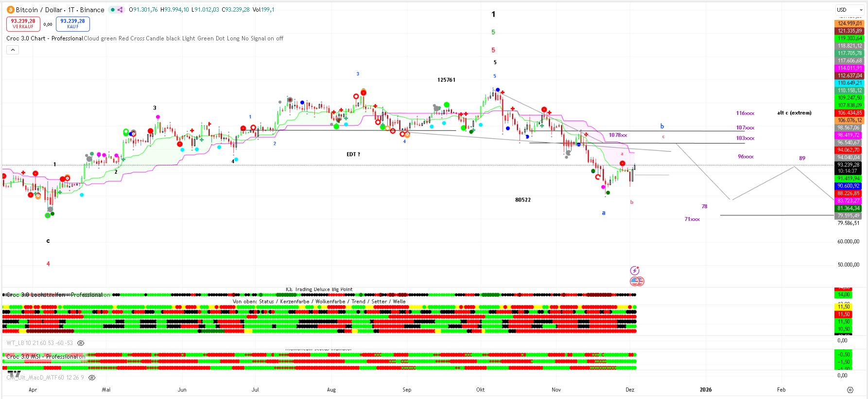Collapse the indicator legend with chevron arrow
Viewport: 868px width, 399px height.
[13, 50]
